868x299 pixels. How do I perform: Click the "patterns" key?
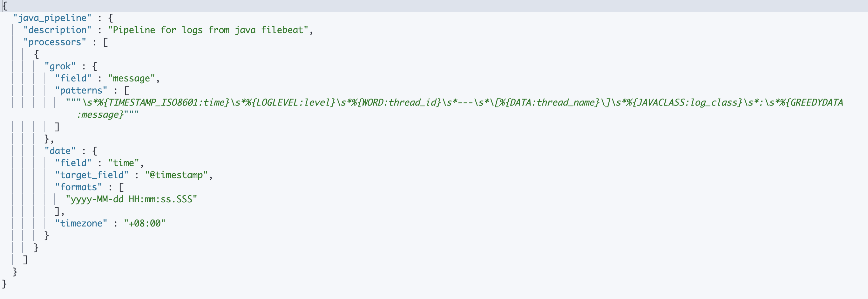click(81, 90)
